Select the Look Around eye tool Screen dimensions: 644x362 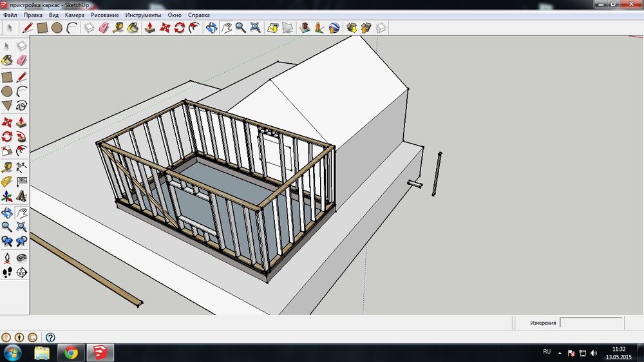click(21, 258)
